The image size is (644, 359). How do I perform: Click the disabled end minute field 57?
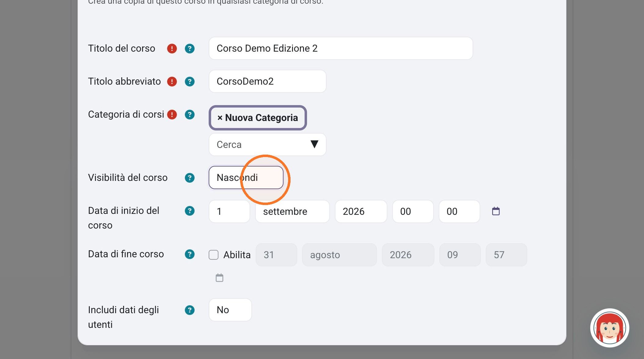click(506, 255)
